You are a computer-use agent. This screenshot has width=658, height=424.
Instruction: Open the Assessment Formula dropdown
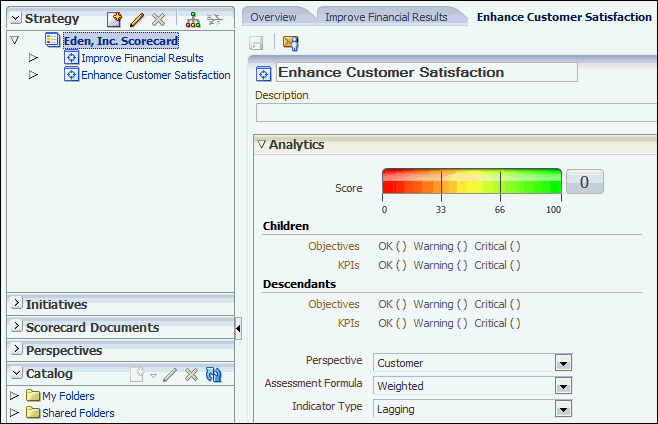[563, 386]
